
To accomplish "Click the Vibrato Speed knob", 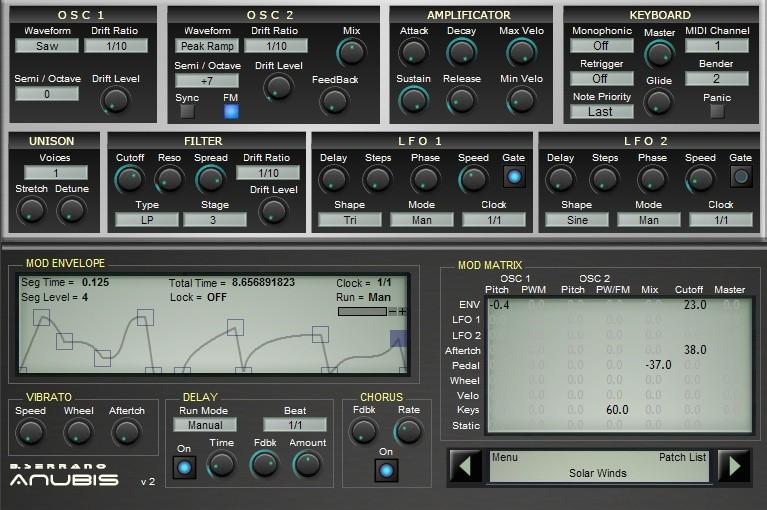I will 31,432.
